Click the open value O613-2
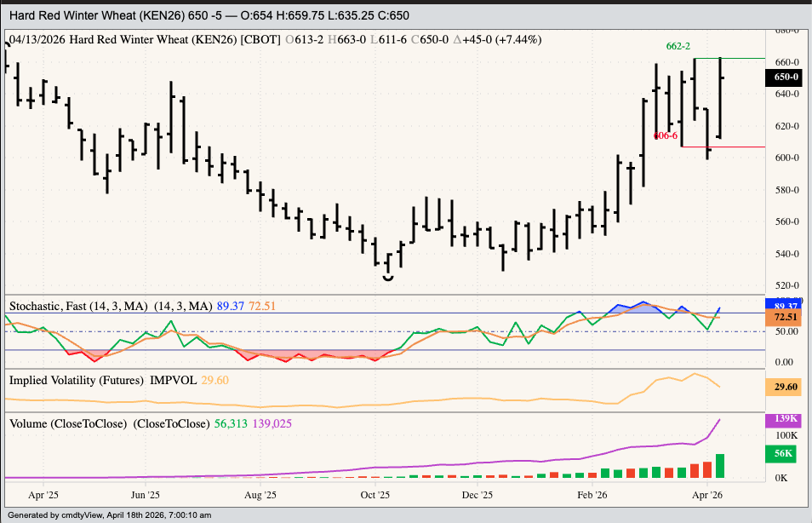 click(305, 39)
